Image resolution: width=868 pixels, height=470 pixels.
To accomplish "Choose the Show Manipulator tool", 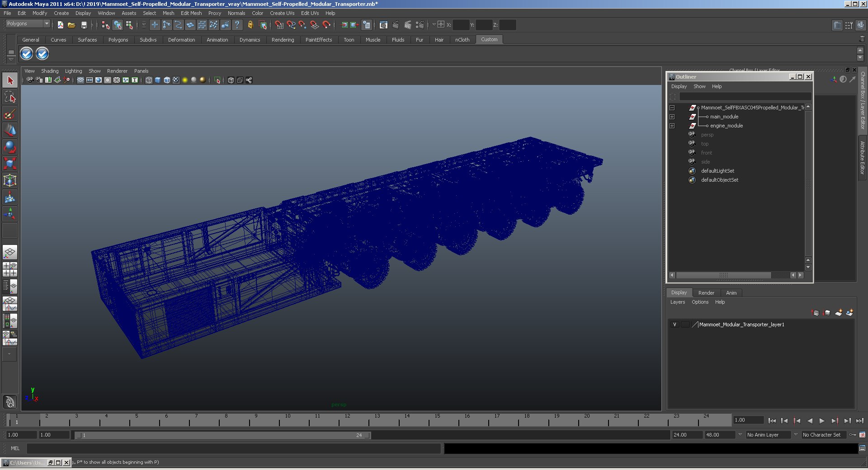I will click(10, 213).
